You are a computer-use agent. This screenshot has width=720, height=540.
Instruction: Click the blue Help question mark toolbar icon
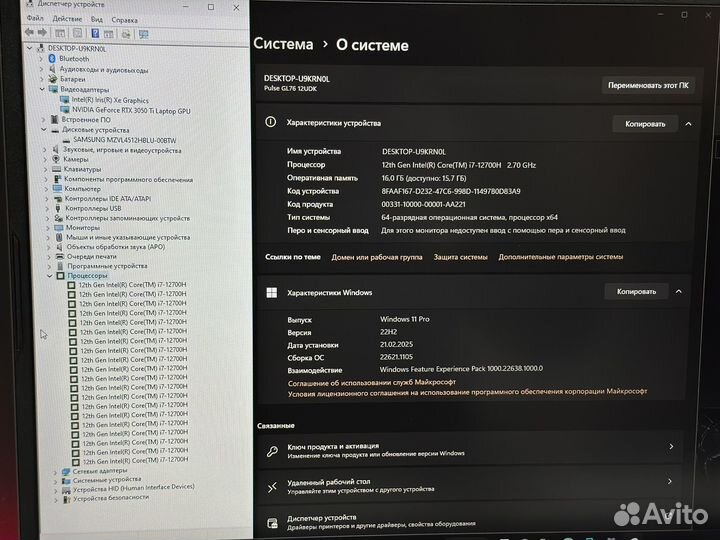pos(95,33)
